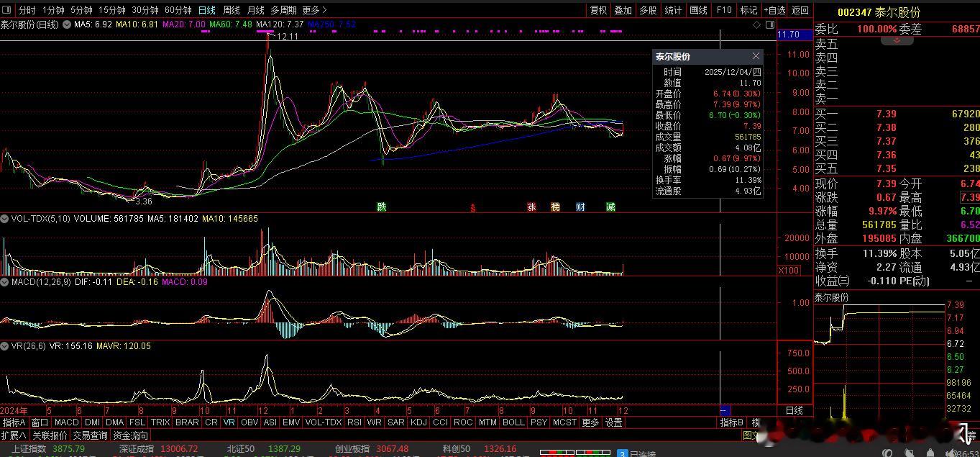Open the 更多 menu in the indicator bar
The image size is (980, 457).
click(x=590, y=422)
